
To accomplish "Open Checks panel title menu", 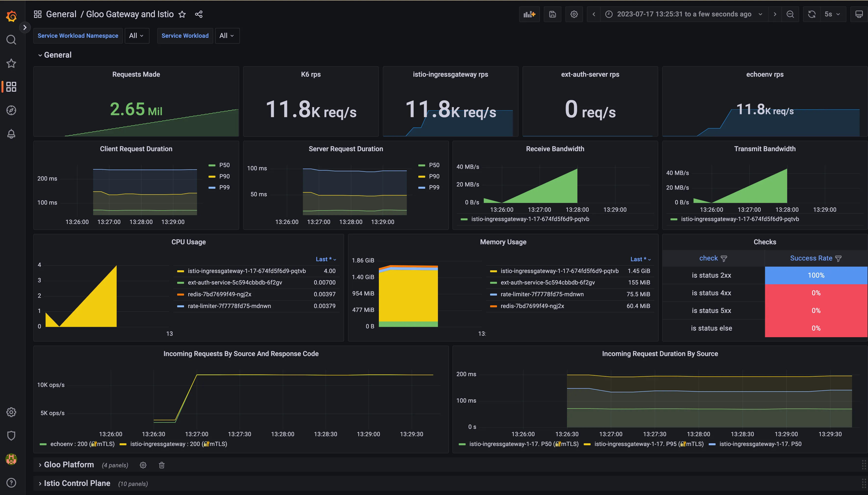I will coord(765,242).
